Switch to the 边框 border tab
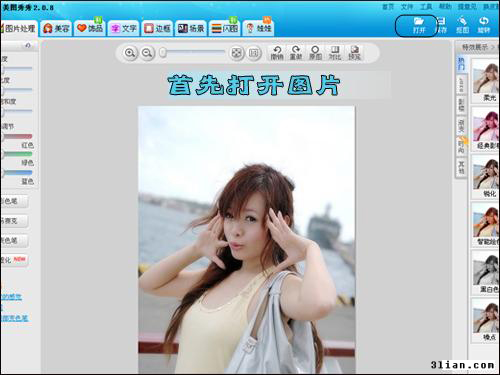Image resolution: width=500 pixels, height=375 pixels. (x=157, y=28)
